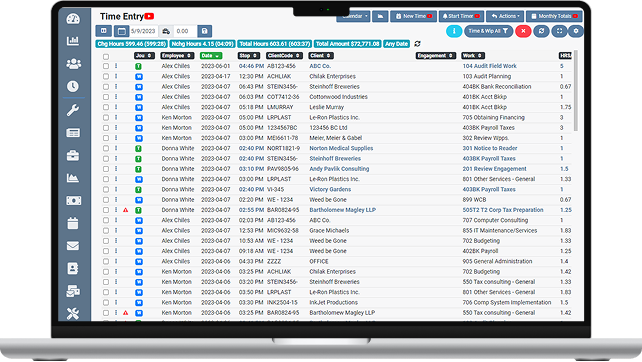The height and width of the screenshot is (362, 642).
Task: Expand the Calendar dropdown button
Action: pyautogui.click(x=353, y=16)
